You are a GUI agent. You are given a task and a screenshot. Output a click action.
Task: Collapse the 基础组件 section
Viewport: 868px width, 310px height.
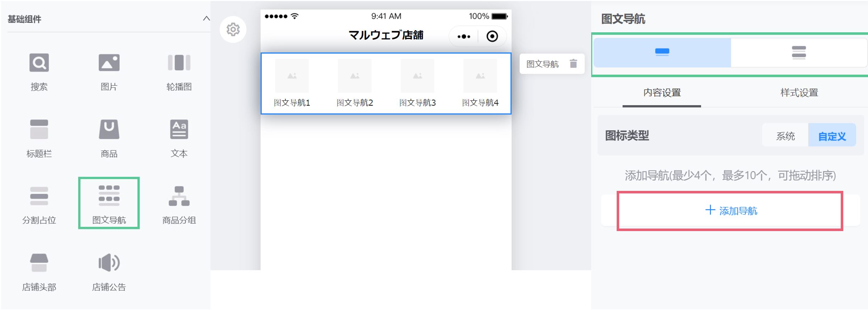[x=206, y=18]
